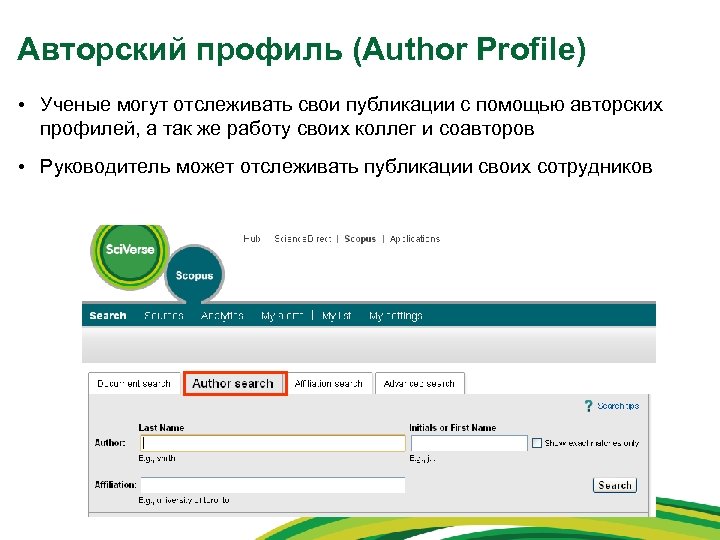Go to ScienceDirect link
Image resolution: width=720 pixels, height=540 pixels.
pyautogui.click(x=303, y=239)
